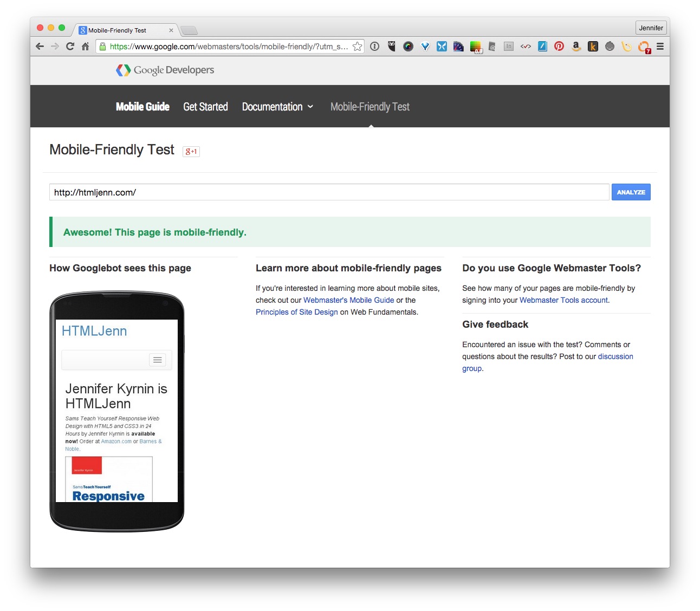Bookmark this page with the star icon
This screenshot has width=700, height=611.
pos(357,47)
